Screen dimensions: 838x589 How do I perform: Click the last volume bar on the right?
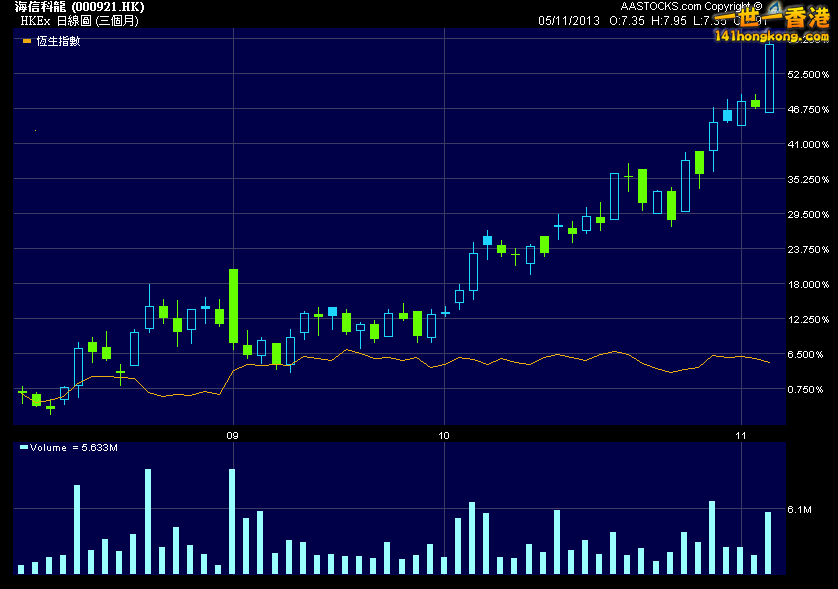[768, 542]
